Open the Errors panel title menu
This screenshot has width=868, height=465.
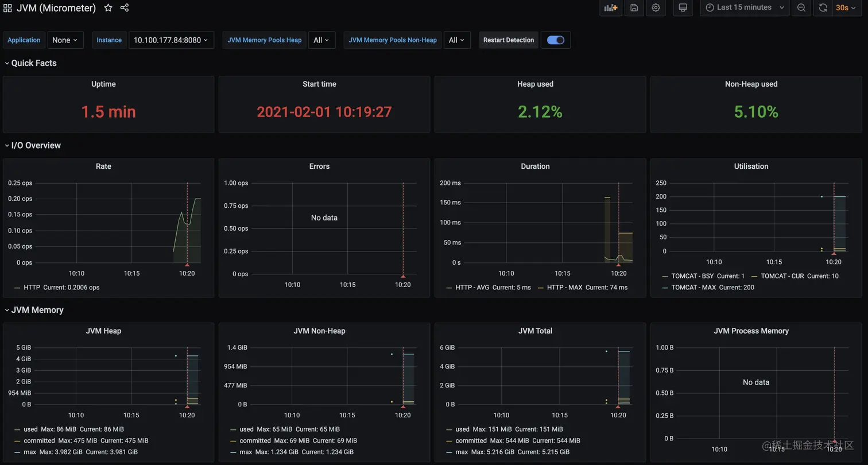pyautogui.click(x=319, y=166)
